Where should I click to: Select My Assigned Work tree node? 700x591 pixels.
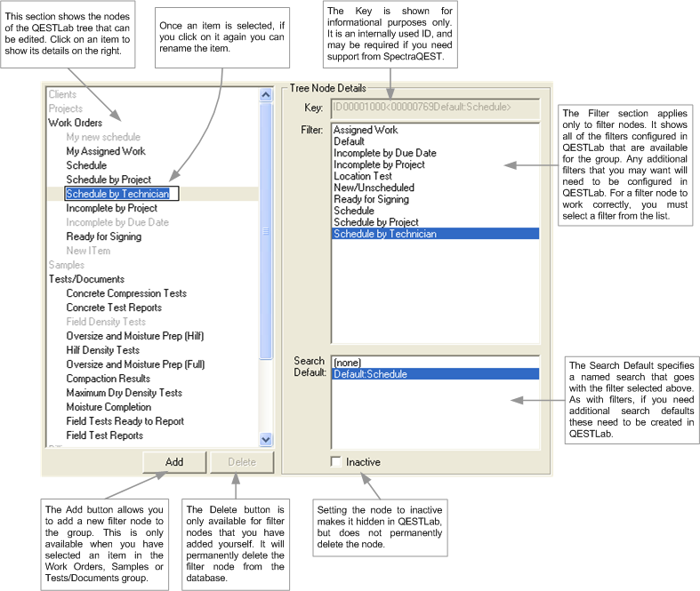pyautogui.click(x=105, y=151)
